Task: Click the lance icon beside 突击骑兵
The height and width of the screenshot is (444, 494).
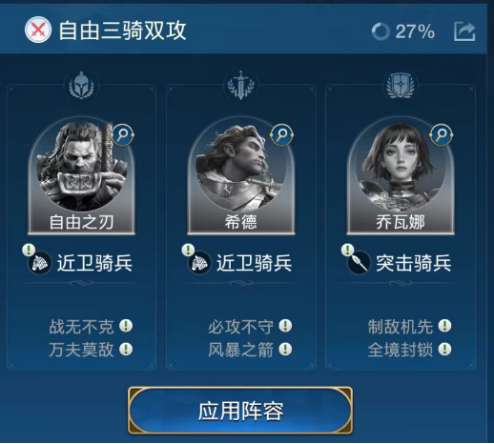Action: (359, 263)
